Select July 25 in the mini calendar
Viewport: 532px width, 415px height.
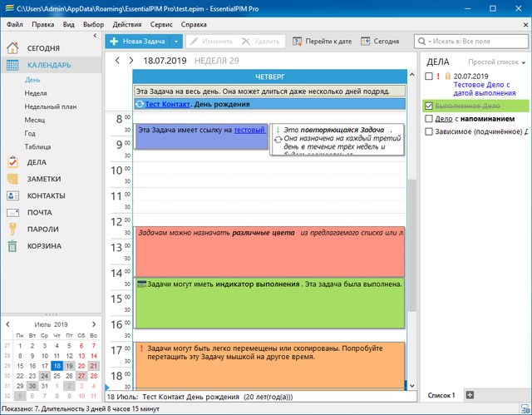(56, 375)
